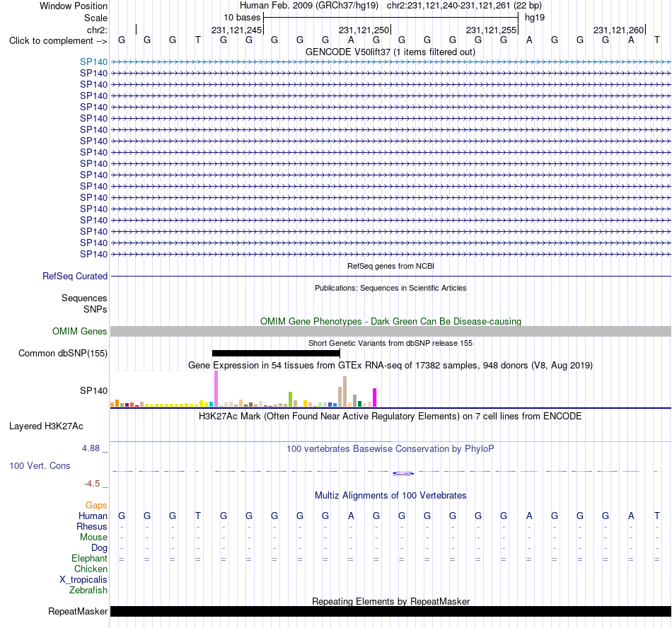The image size is (672, 628).
Task: Click the chr2:231,121,240-231,121,261 (22 bp) range text
Action: click(464, 6)
